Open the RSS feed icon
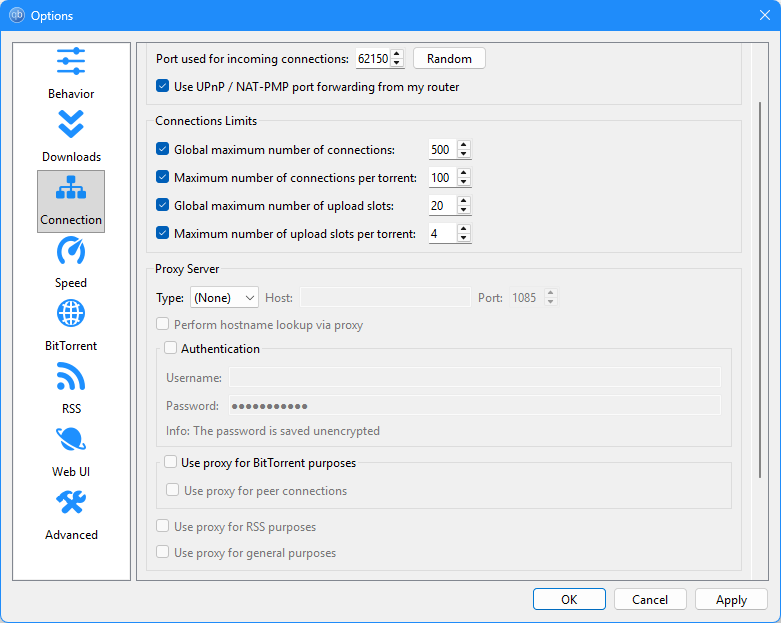Screen dimensions: 781x623 pos(71,376)
